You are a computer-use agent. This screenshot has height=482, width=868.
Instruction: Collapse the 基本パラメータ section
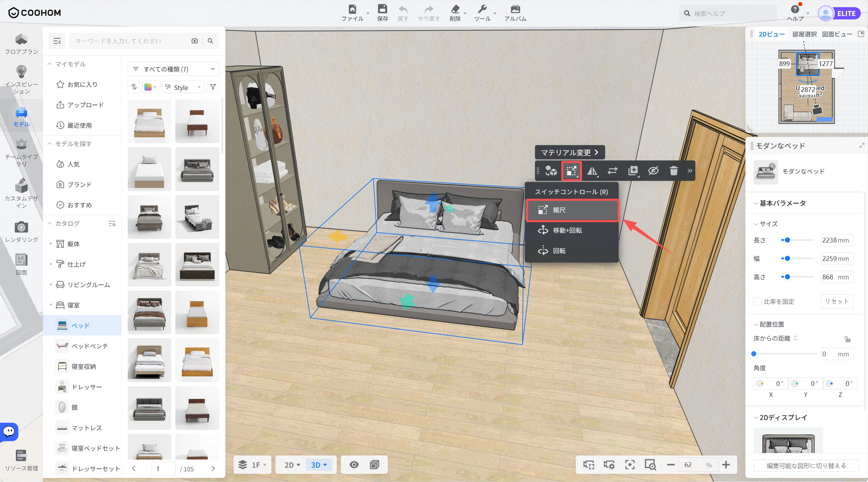(756, 203)
